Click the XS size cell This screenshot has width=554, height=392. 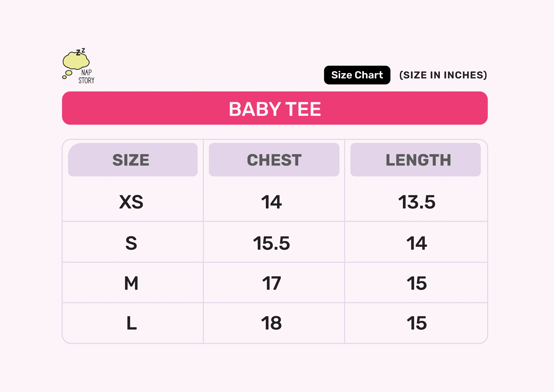point(131,202)
